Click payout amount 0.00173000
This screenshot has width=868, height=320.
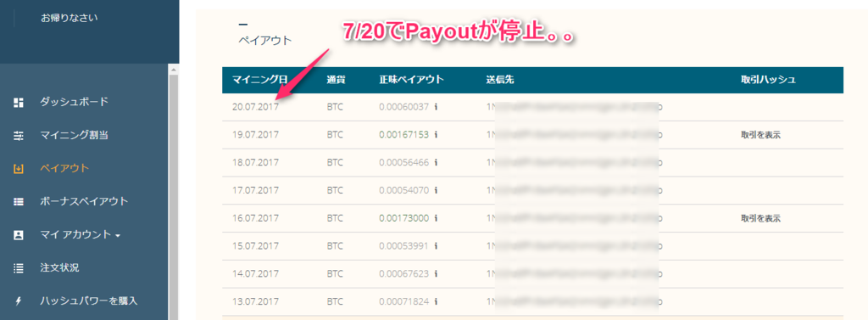tap(404, 218)
